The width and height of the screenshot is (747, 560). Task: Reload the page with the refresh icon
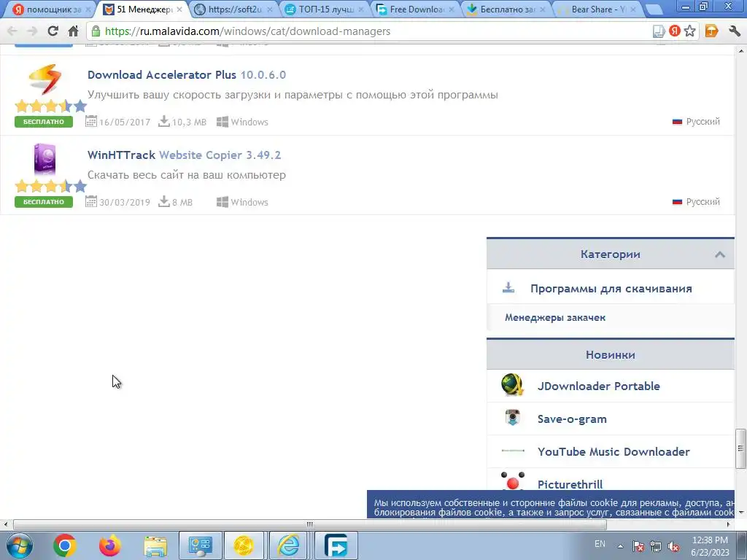click(x=53, y=31)
